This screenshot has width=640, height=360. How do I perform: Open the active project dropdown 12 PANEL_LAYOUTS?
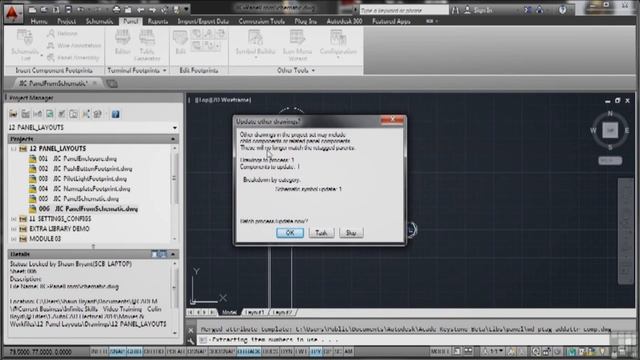click(x=93, y=128)
